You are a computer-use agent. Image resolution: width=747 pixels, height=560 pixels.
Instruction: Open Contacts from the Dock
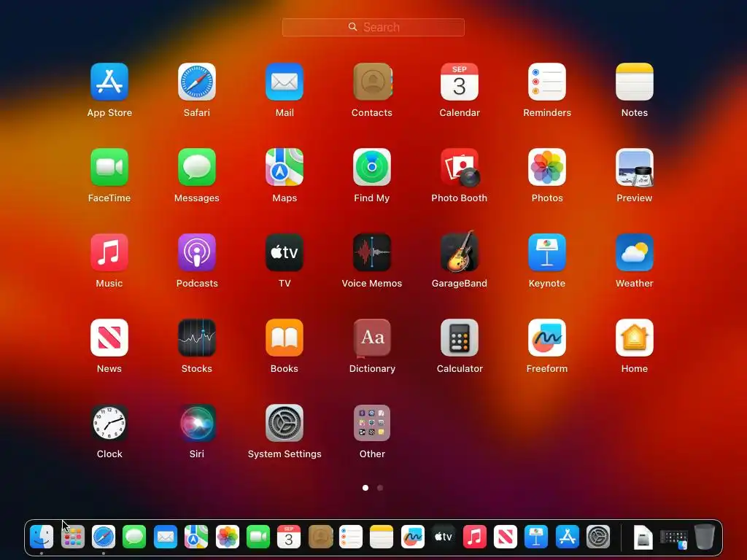coord(320,537)
